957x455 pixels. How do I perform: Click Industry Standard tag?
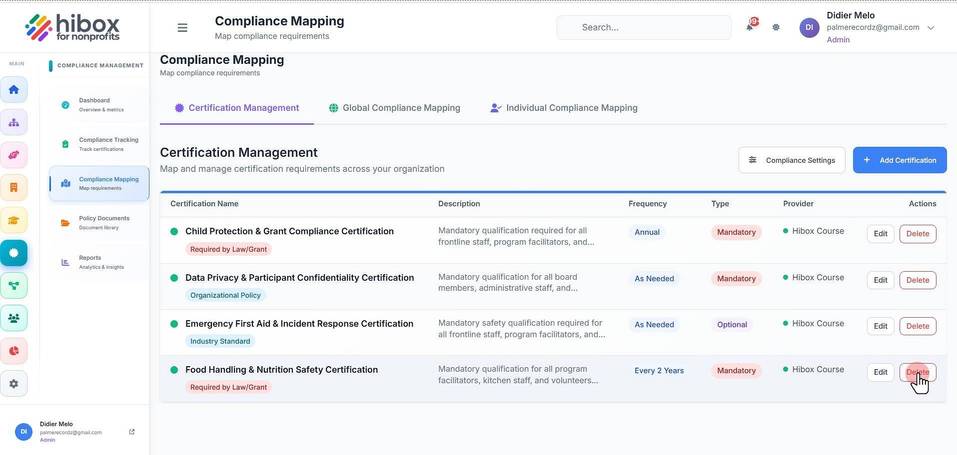pos(220,341)
